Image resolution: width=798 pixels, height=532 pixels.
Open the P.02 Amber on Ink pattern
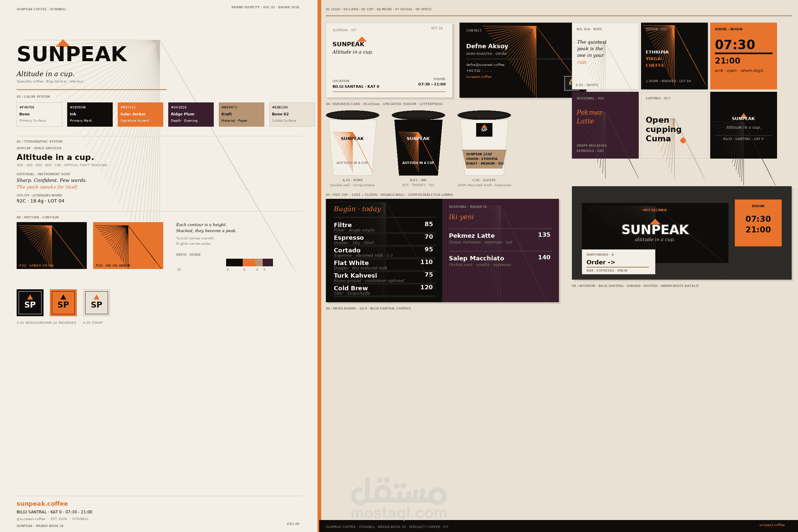52,246
